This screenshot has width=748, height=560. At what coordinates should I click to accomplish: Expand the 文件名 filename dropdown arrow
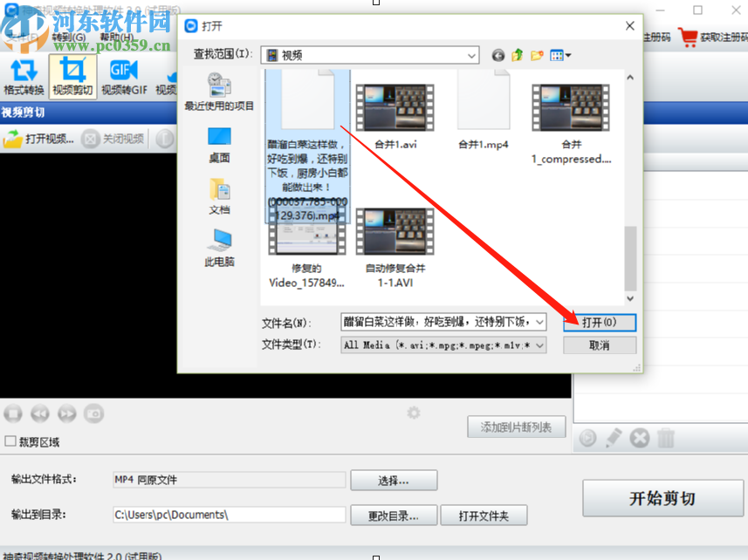pyautogui.click(x=539, y=322)
